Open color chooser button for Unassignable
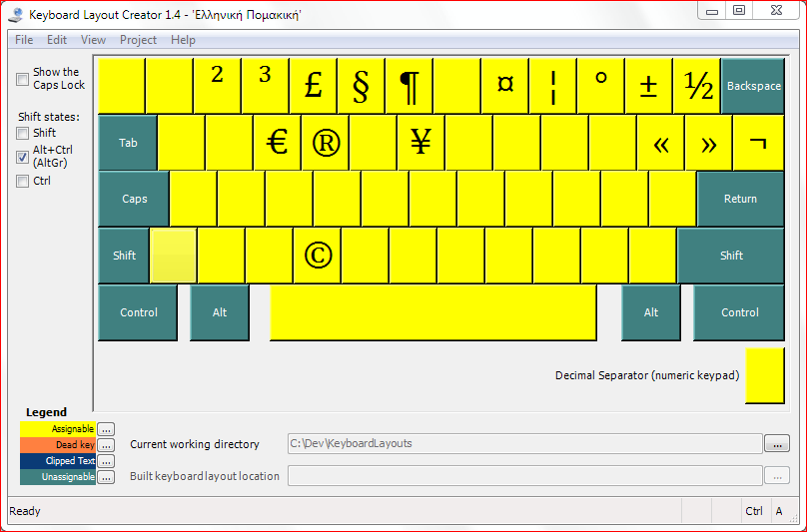 [106, 477]
